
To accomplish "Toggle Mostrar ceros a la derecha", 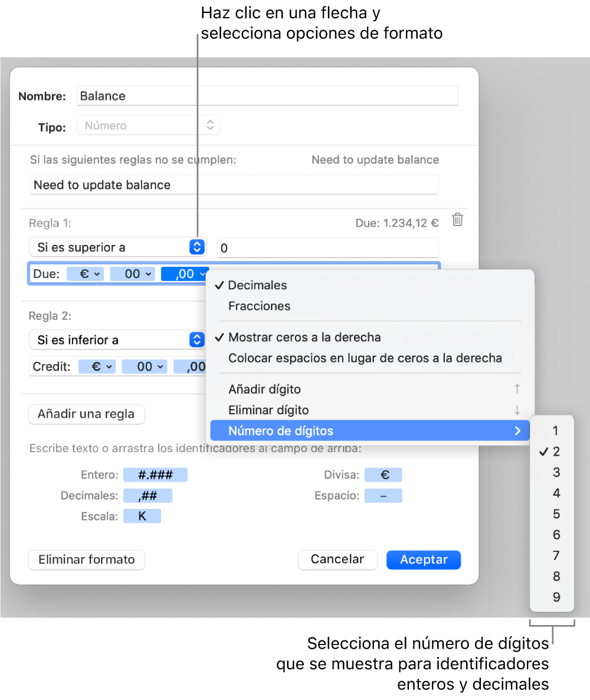I will point(369,337).
